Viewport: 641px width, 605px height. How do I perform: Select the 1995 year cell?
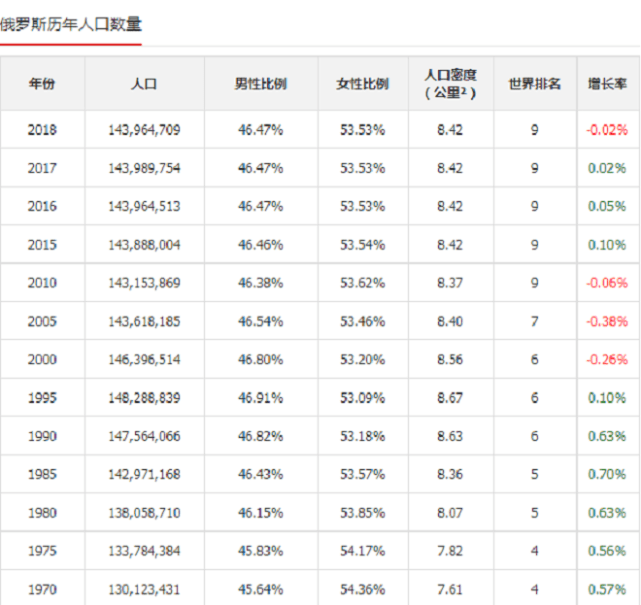click(42, 398)
